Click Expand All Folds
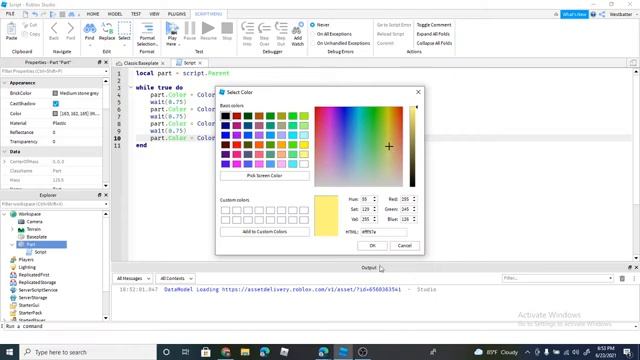This screenshot has height=360, width=640. tap(433, 34)
